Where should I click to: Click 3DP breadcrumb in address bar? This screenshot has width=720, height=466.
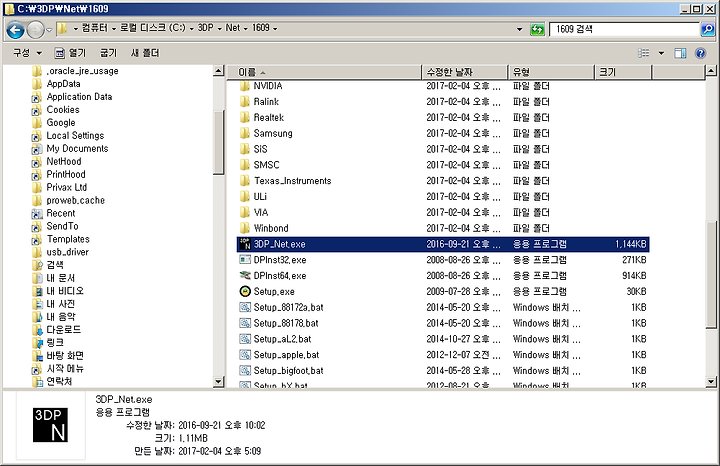[x=205, y=28]
